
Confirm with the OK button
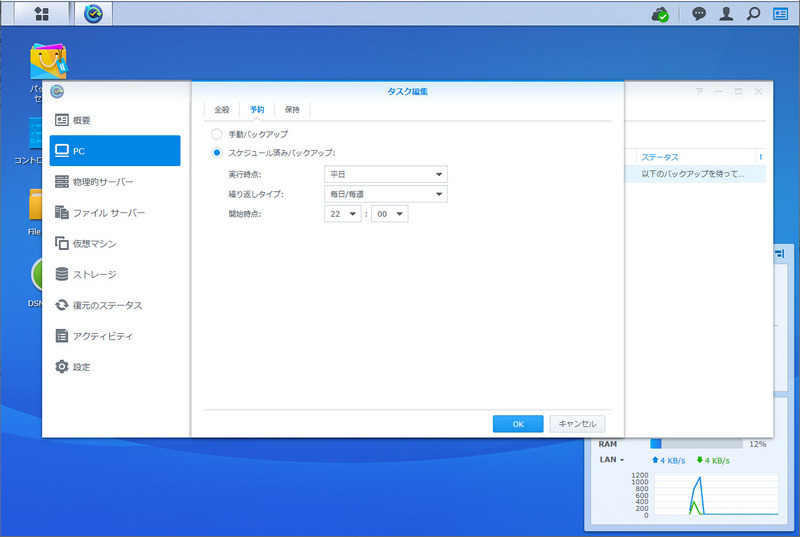pyautogui.click(x=518, y=424)
